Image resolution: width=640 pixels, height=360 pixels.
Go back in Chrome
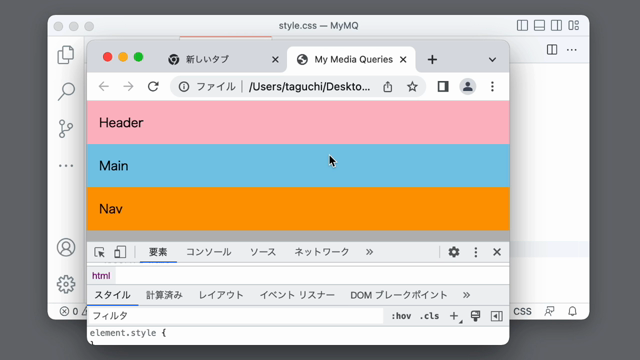[x=104, y=87]
